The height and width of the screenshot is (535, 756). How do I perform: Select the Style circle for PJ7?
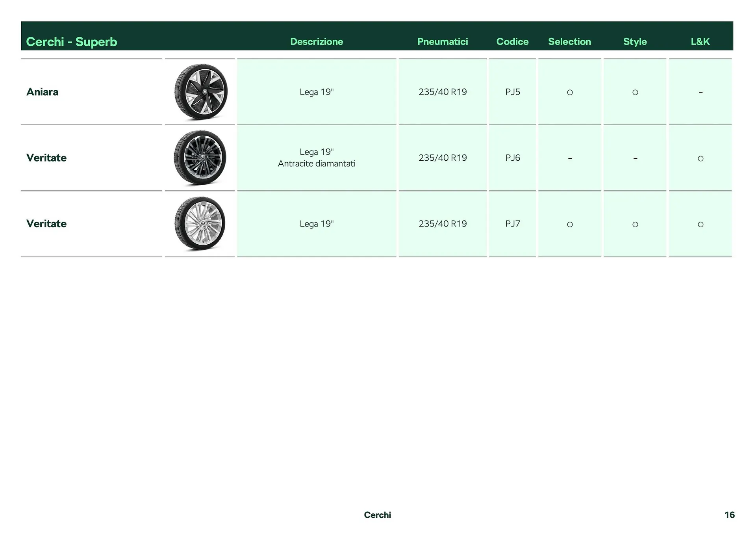[x=635, y=224]
